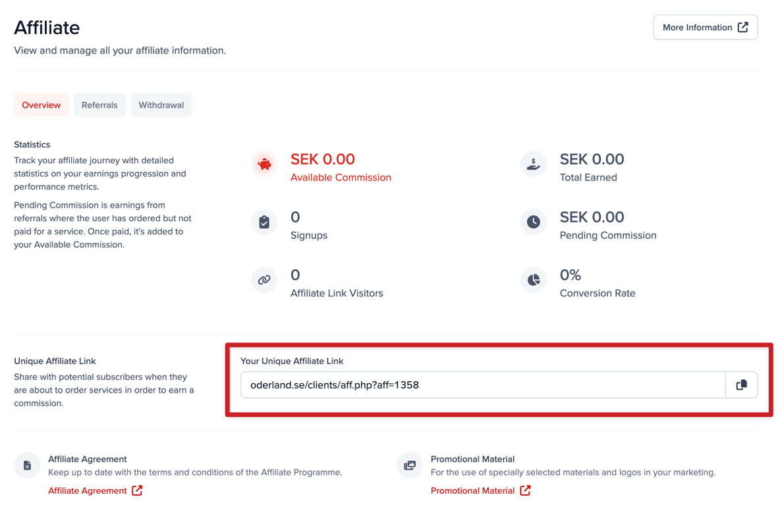Click external-link icon beside Promotional Material link
780x532 pixels.
pyautogui.click(x=525, y=491)
